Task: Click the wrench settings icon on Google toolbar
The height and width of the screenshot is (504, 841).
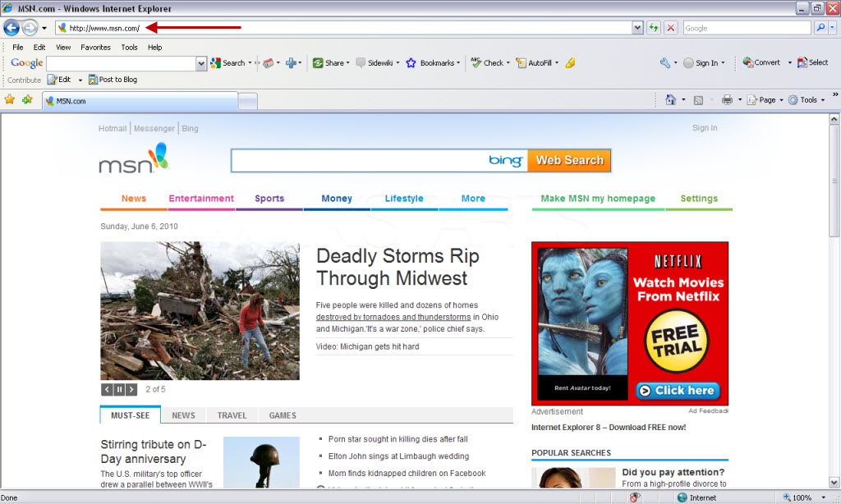Action: point(665,62)
